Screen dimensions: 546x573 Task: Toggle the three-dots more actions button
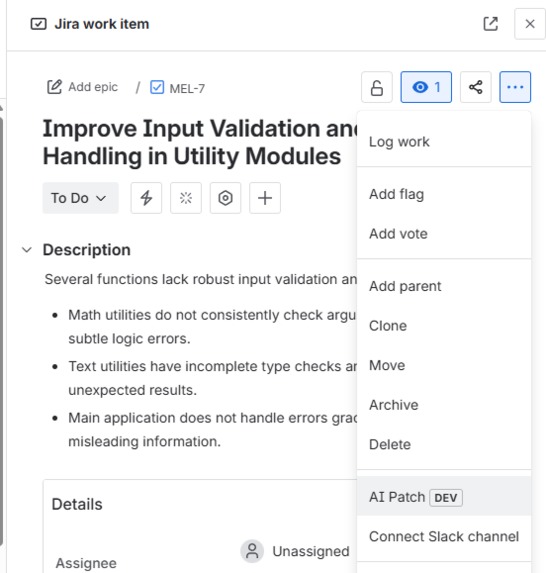pos(515,87)
